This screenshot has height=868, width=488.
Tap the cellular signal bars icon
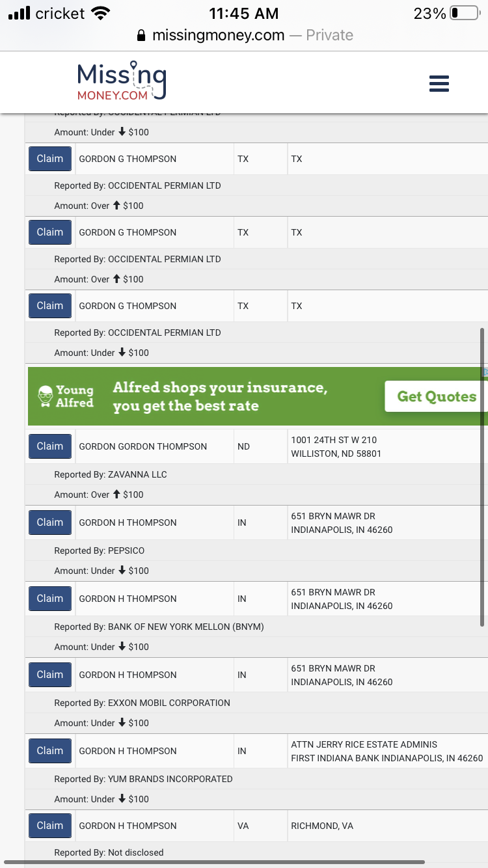click(x=20, y=13)
